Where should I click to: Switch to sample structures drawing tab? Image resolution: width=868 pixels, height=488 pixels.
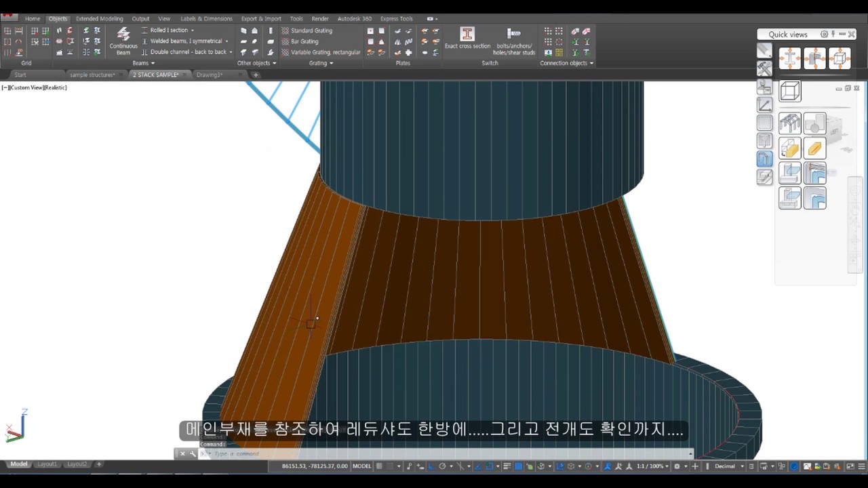tap(92, 75)
